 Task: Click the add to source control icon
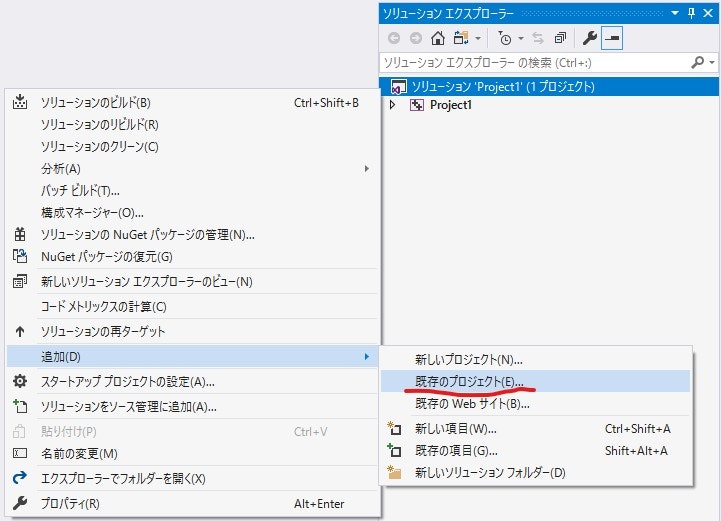(20, 406)
